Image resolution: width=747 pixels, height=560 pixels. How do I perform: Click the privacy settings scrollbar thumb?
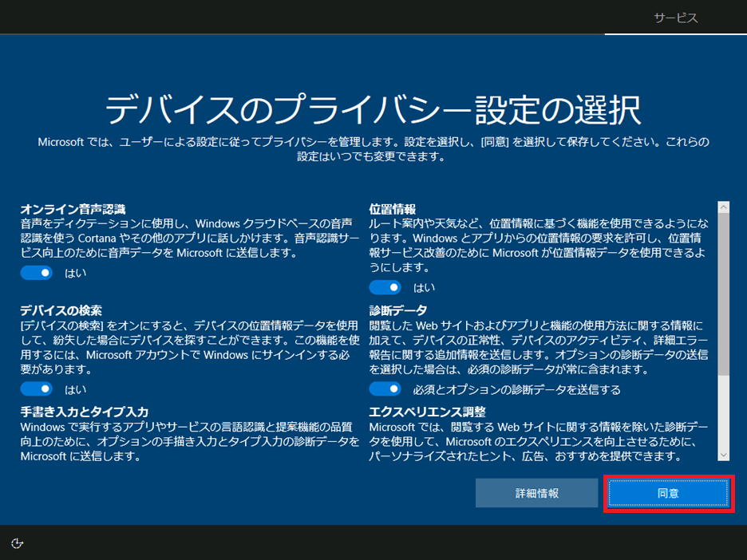723,294
